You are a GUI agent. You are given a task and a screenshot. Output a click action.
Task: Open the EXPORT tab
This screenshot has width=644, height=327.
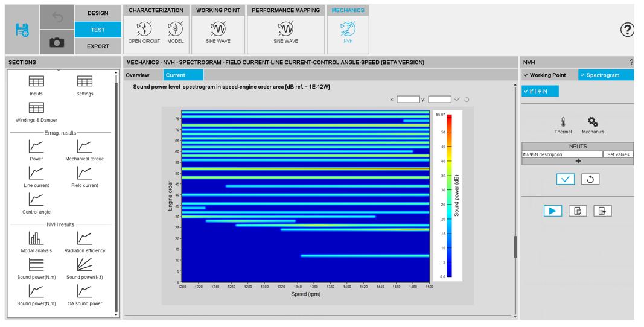pyautogui.click(x=98, y=46)
